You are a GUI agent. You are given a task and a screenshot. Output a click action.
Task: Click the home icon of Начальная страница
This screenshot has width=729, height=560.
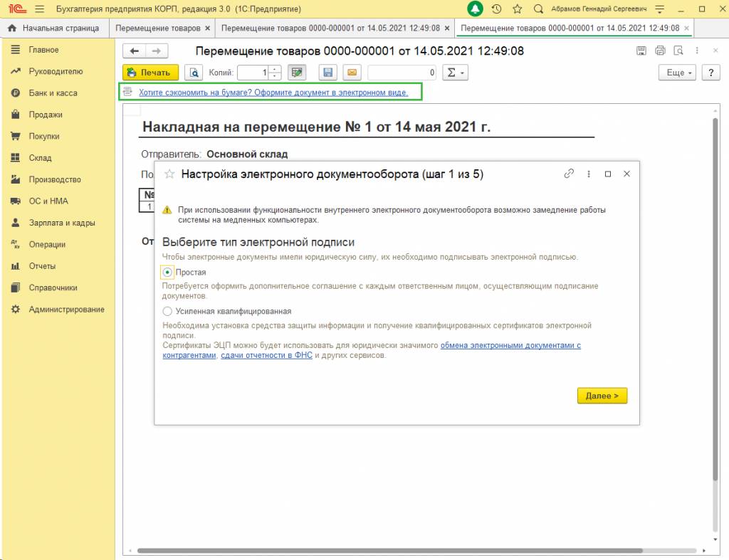[13, 28]
